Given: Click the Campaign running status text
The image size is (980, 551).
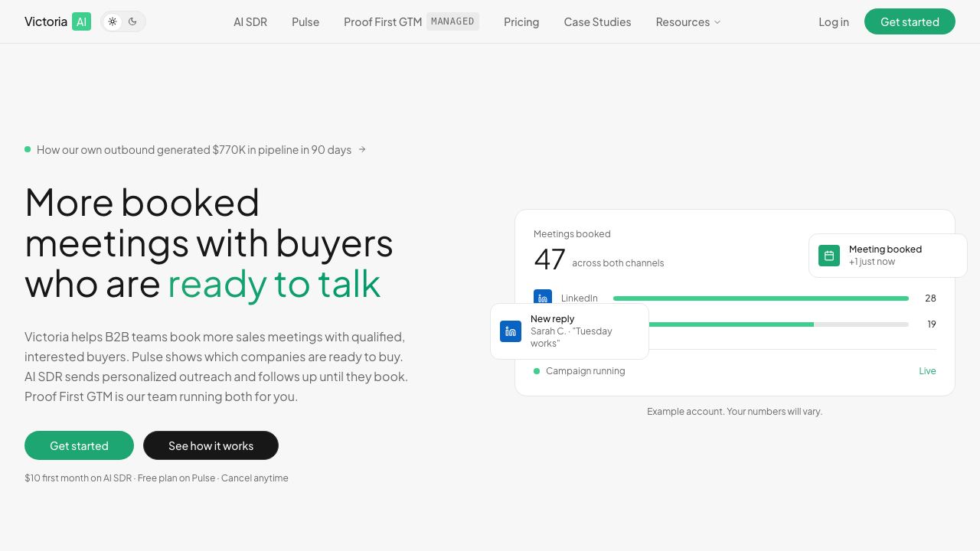Looking at the screenshot, I should pos(586,371).
